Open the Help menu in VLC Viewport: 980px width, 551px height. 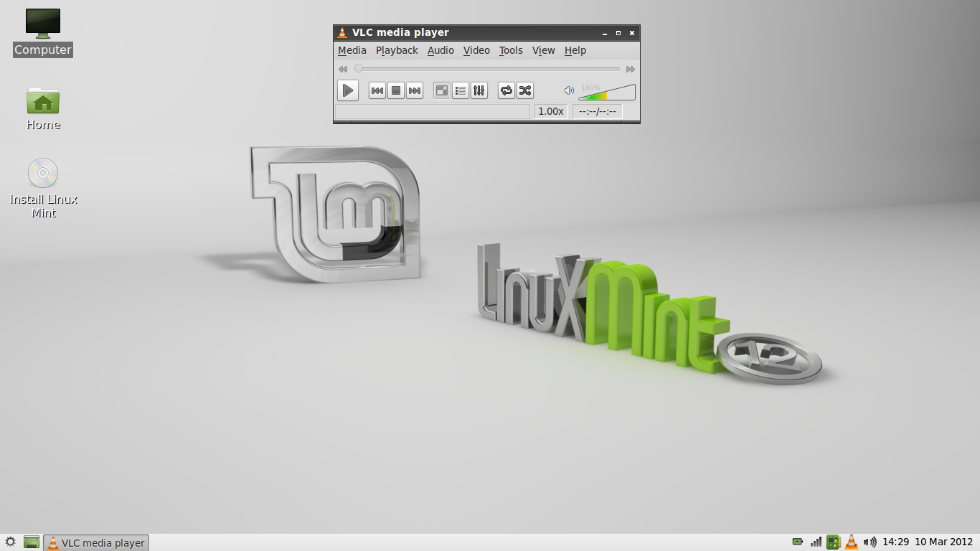pyautogui.click(x=575, y=50)
